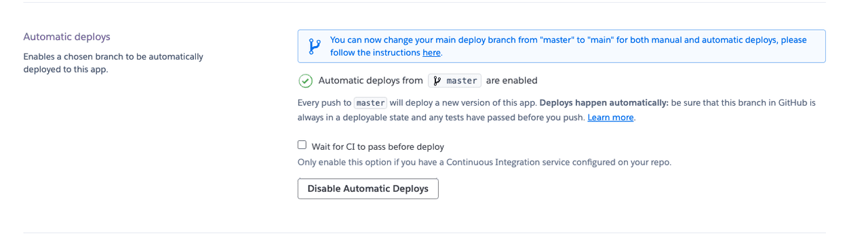Click the inline 'master' code in push description
868x250 pixels.
pyautogui.click(x=371, y=103)
